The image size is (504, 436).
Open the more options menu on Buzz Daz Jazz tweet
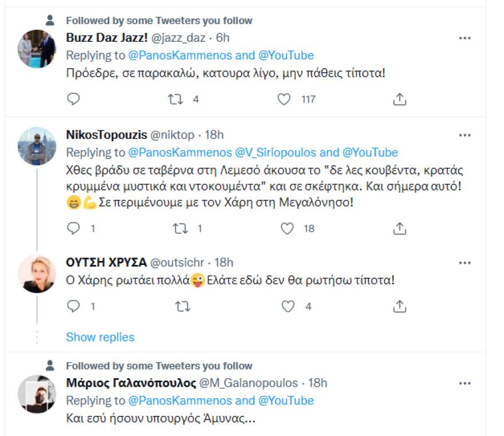click(464, 38)
